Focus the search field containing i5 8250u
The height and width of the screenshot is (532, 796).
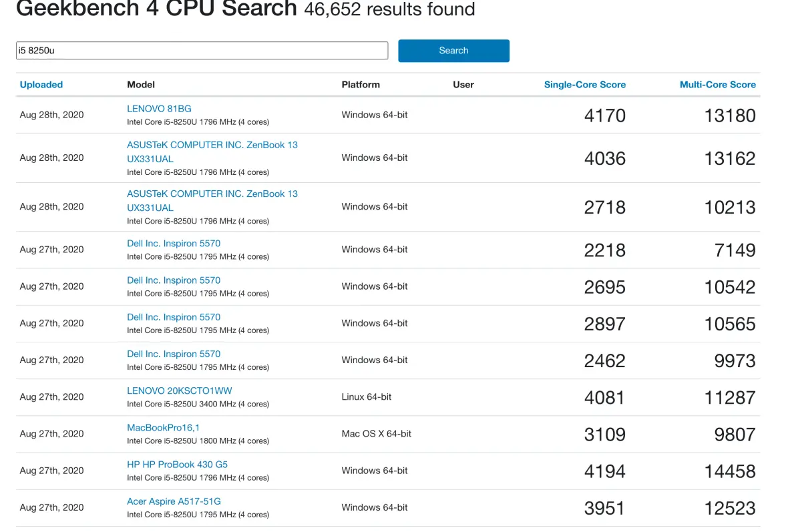(x=202, y=50)
